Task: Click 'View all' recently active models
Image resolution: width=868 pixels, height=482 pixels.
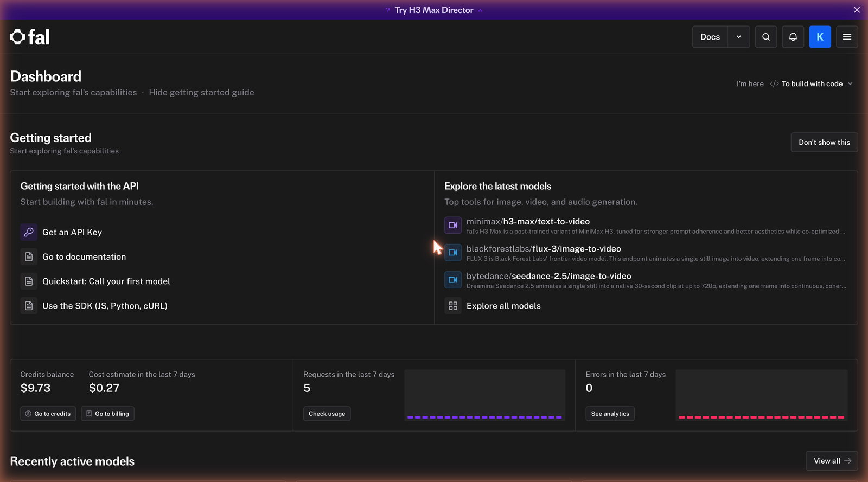Action: (832, 461)
